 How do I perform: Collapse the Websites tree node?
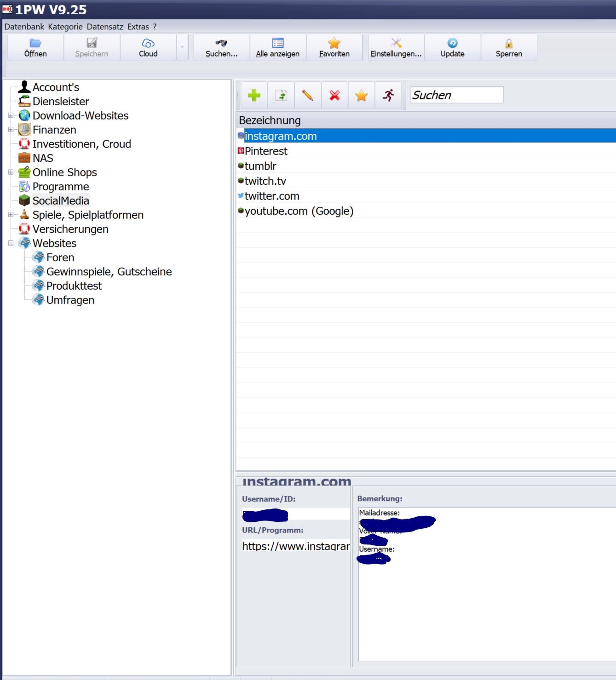coord(11,243)
